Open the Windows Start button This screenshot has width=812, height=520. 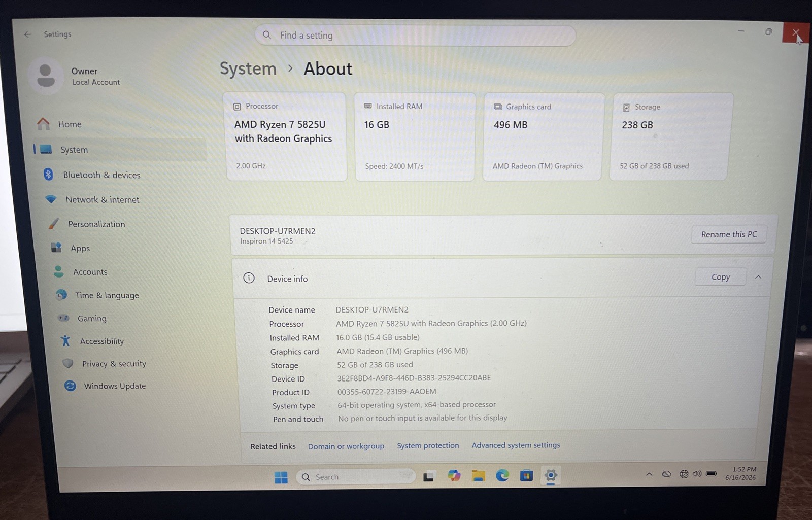click(x=281, y=477)
